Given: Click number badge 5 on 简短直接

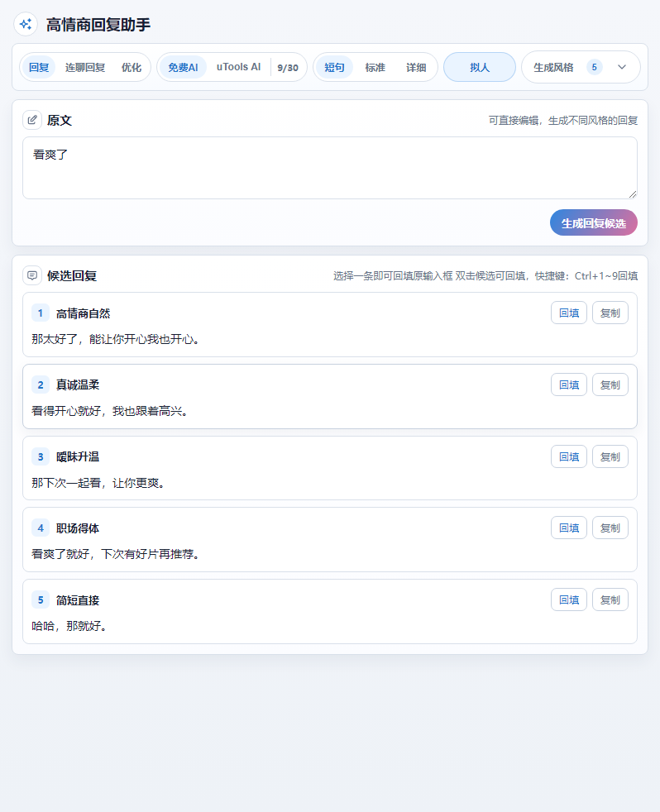Looking at the screenshot, I should 41,599.
